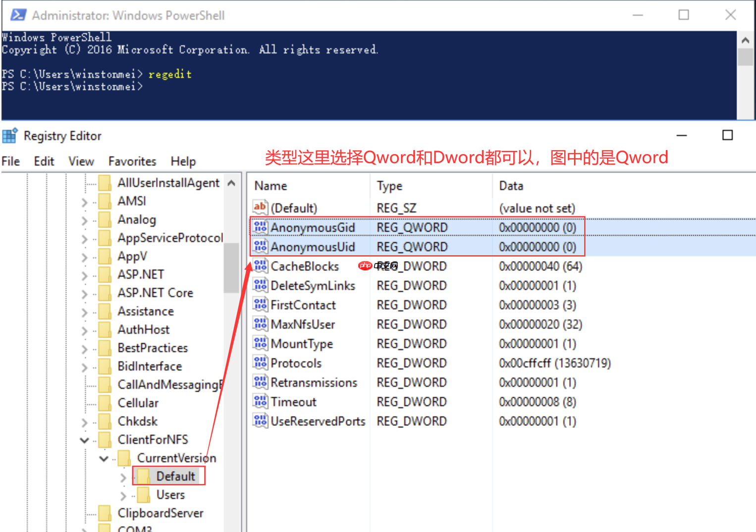
Task: Click the Type column header
Action: 389,186
